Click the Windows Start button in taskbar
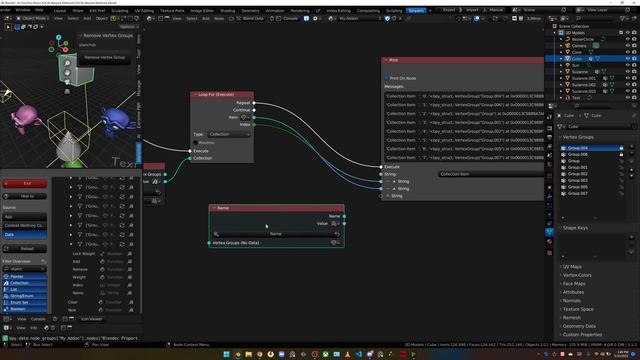Image resolution: width=640 pixels, height=360 pixels. pyautogui.click(x=227, y=354)
